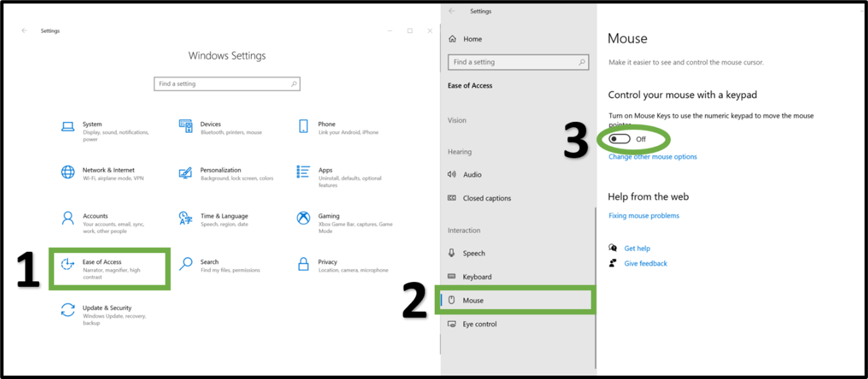
Task: Open Personalization settings icon
Action: (185, 172)
